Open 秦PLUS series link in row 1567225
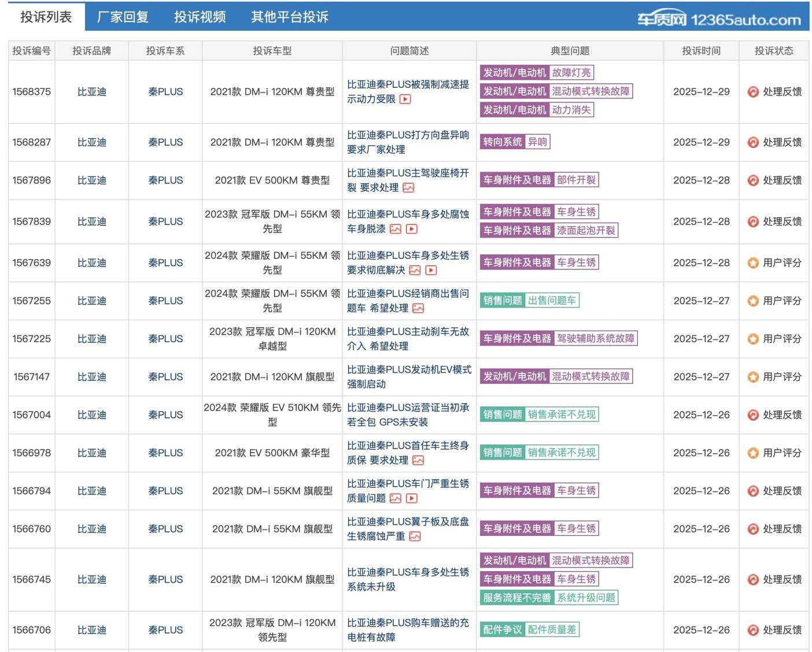This screenshot has width=812, height=652. [165, 339]
